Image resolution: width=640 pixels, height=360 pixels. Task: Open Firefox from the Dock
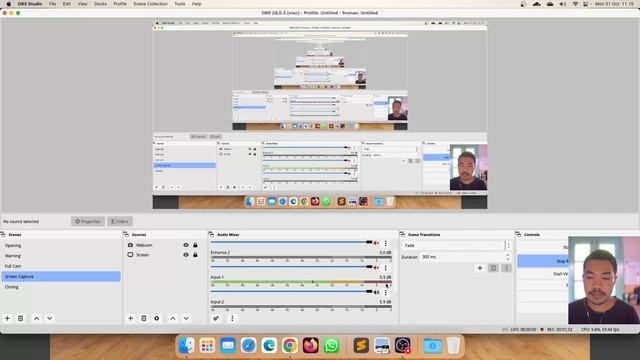pos(311,346)
